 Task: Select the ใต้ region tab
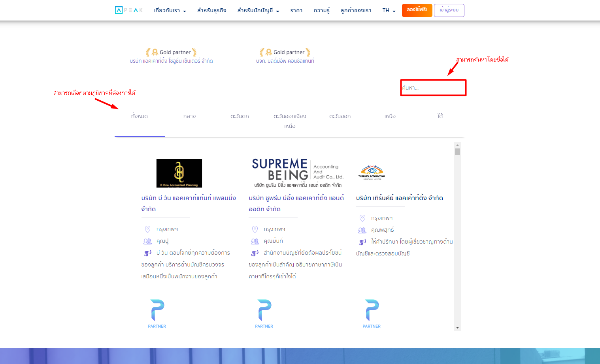440,116
